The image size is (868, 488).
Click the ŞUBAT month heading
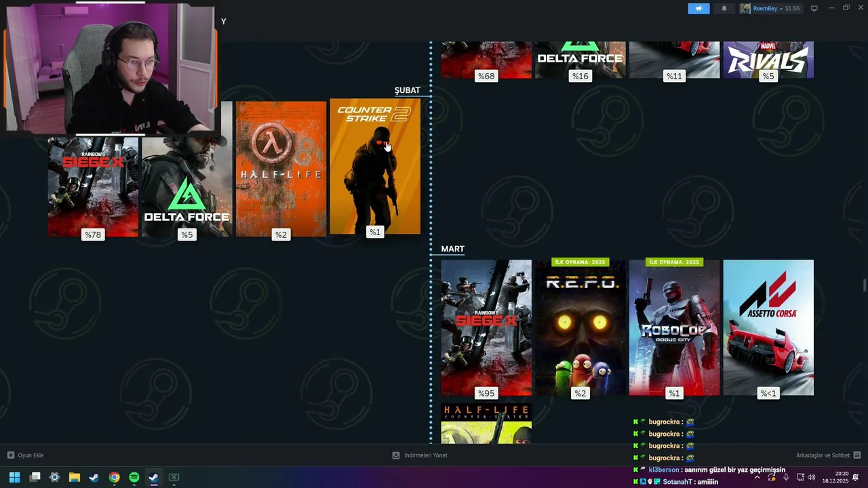[x=408, y=90]
